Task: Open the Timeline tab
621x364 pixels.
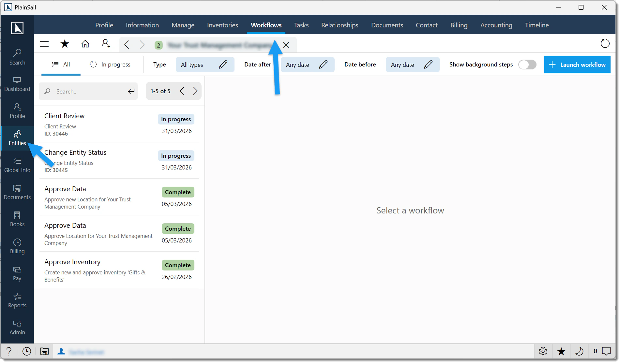Action: [x=537, y=25]
